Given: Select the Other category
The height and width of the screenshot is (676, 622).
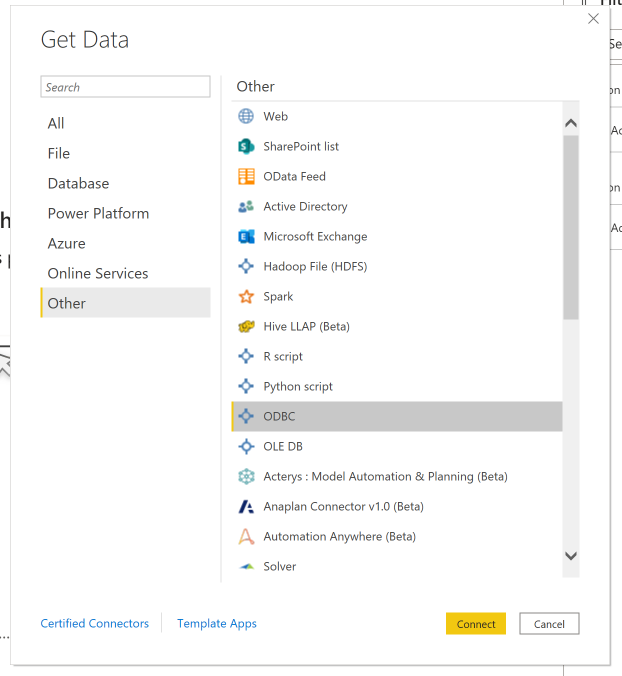Looking at the screenshot, I should 125,303.
